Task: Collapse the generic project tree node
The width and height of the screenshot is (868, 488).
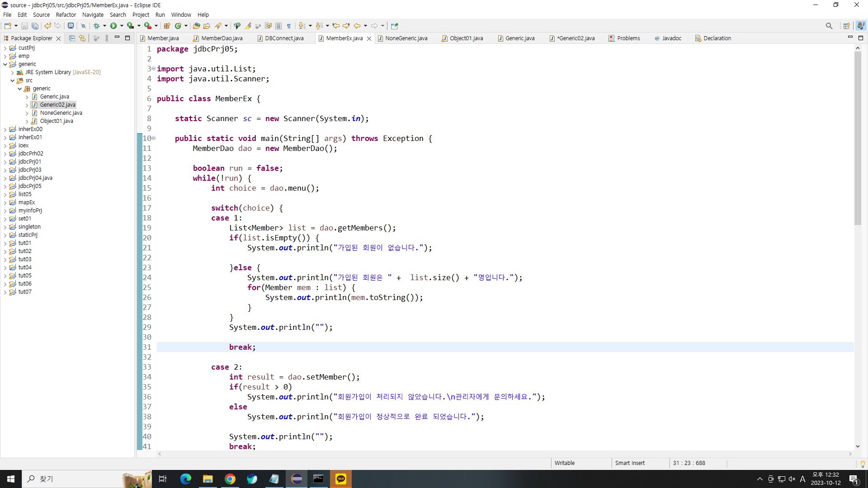Action: click(5, 64)
